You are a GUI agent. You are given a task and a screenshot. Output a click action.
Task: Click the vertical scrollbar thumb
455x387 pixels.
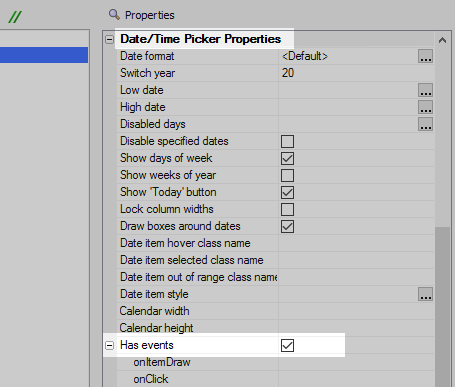[x=442, y=307]
